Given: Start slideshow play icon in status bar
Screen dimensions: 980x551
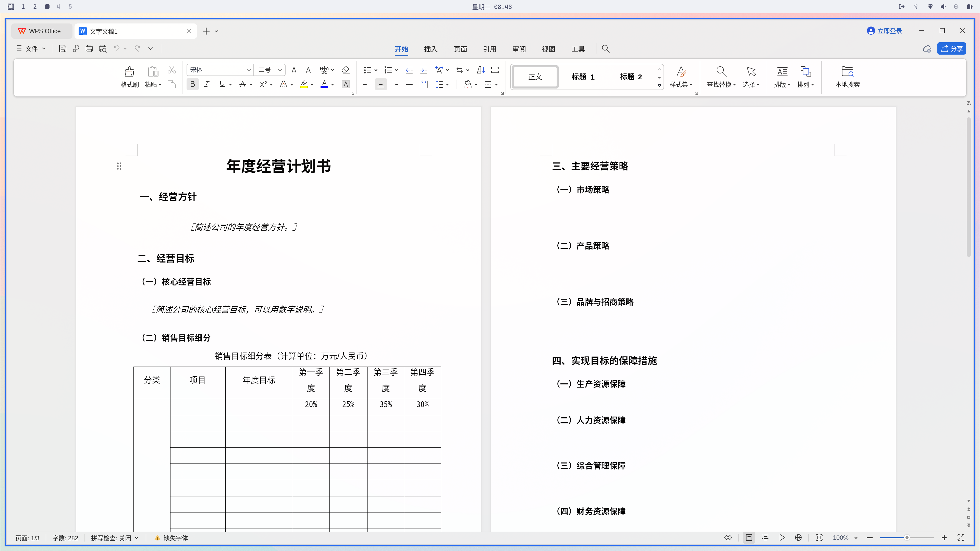Looking at the screenshot, I should click(782, 537).
